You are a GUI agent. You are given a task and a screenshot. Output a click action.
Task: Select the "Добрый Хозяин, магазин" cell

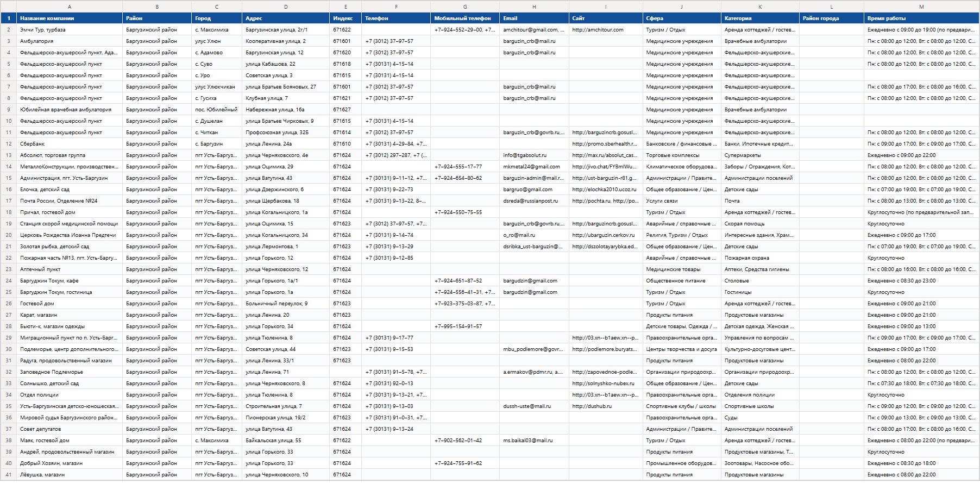pos(70,463)
